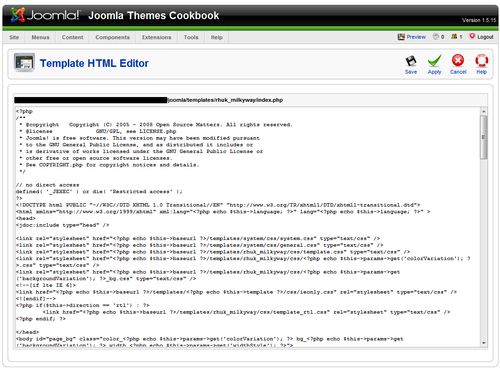Click the scrollbar down arrow of the code editor

pyautogui.click(x=484, y=343)
